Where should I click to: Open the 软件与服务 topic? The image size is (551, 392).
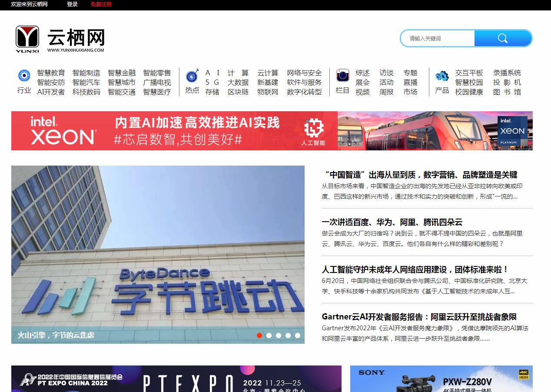point(304,83)
